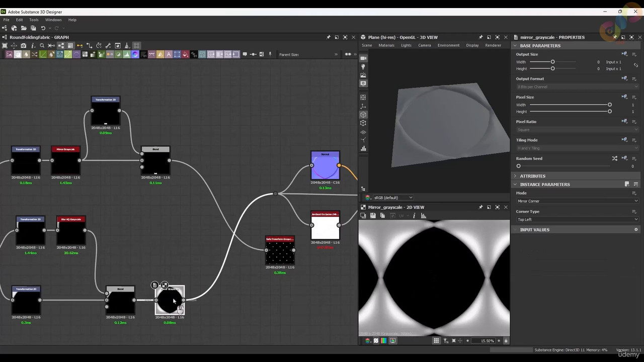Click the link ratio icon for Output Size

636,65
